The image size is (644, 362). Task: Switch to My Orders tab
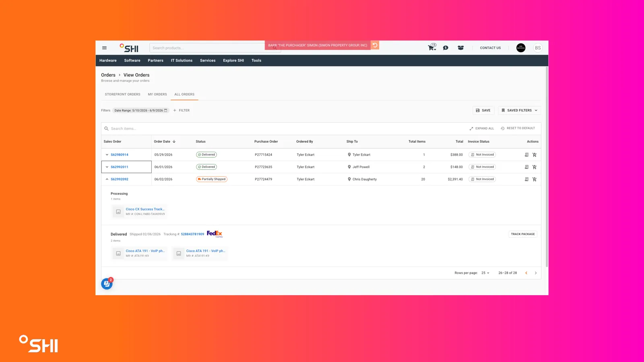click(157, 95)
